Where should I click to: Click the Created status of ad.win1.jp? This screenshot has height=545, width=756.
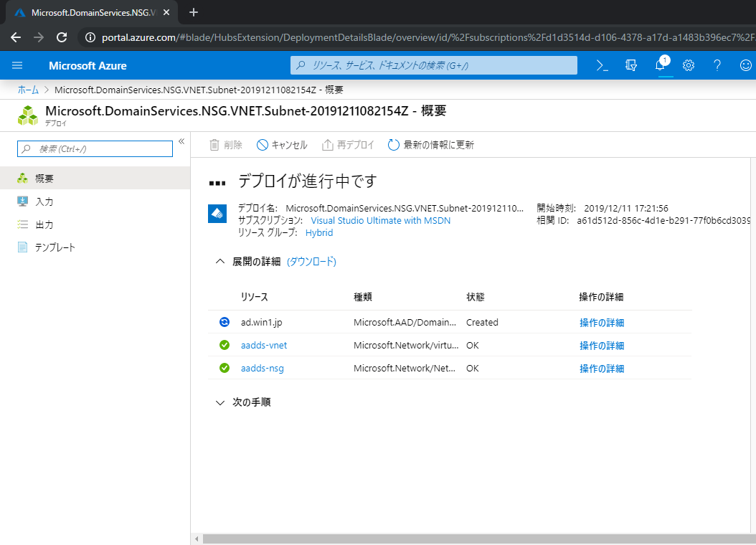point(482,322)
